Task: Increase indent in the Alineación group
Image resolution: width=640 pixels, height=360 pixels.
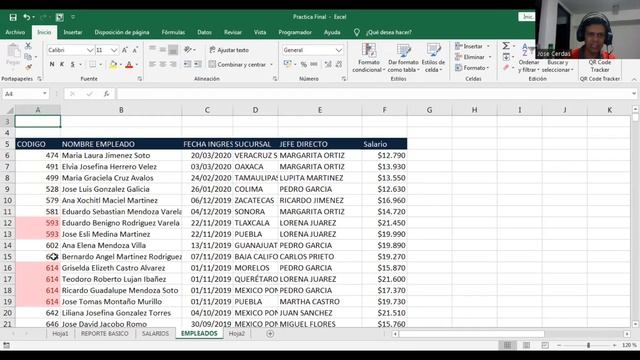Action: point(198,64)
